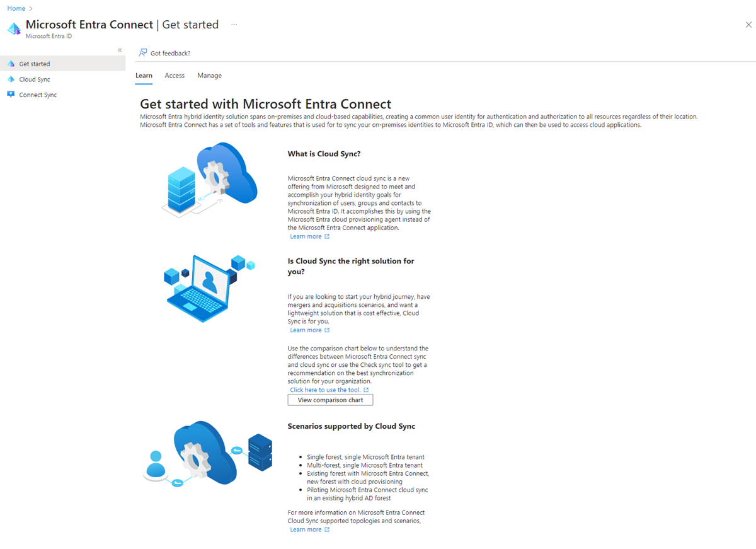Click the cloud gear and user illustration
This screenshot has width=756, height=549.
tap(208, 454)
